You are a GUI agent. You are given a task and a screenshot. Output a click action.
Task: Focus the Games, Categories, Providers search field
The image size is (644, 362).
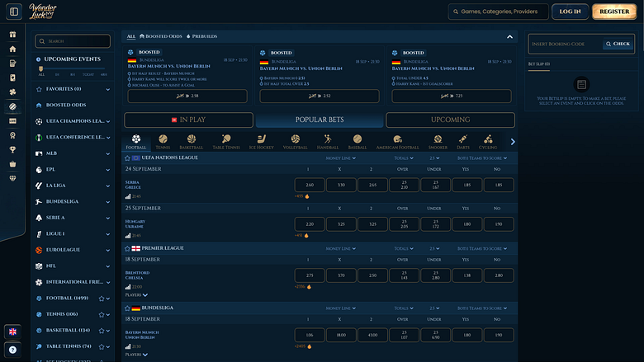(498, 12)
